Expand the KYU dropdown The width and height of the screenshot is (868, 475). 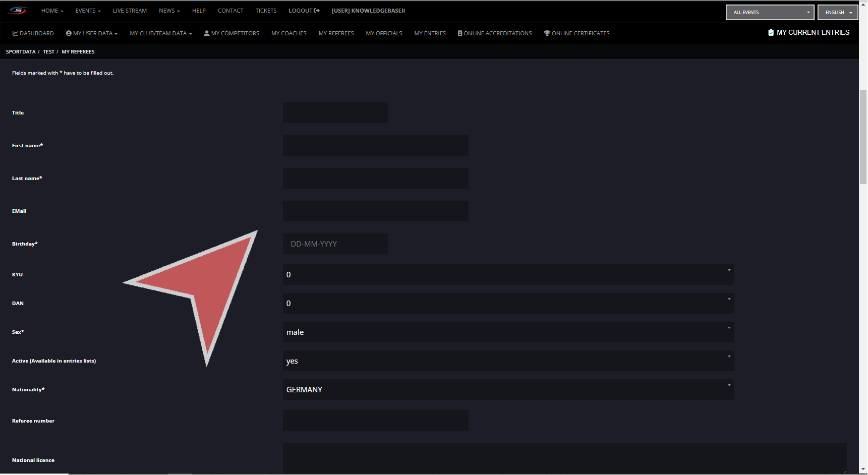tap(508, 275)
